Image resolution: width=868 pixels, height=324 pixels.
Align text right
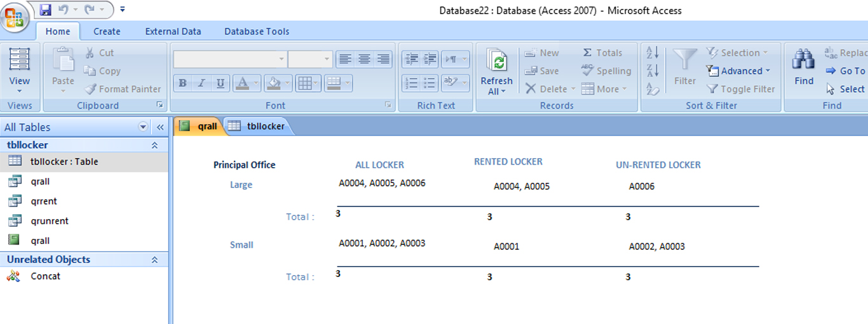pos(383,59)
